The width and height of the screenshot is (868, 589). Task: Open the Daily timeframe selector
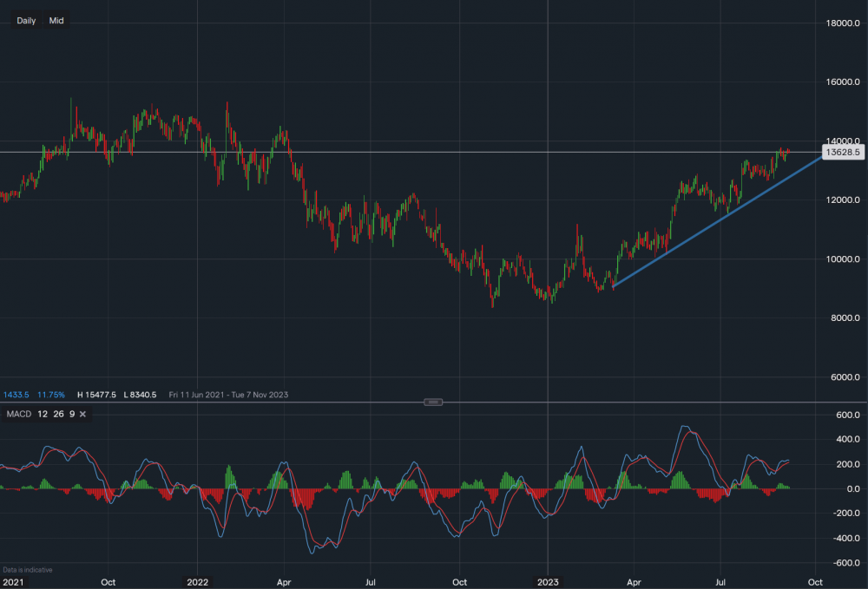pos(26,21)
